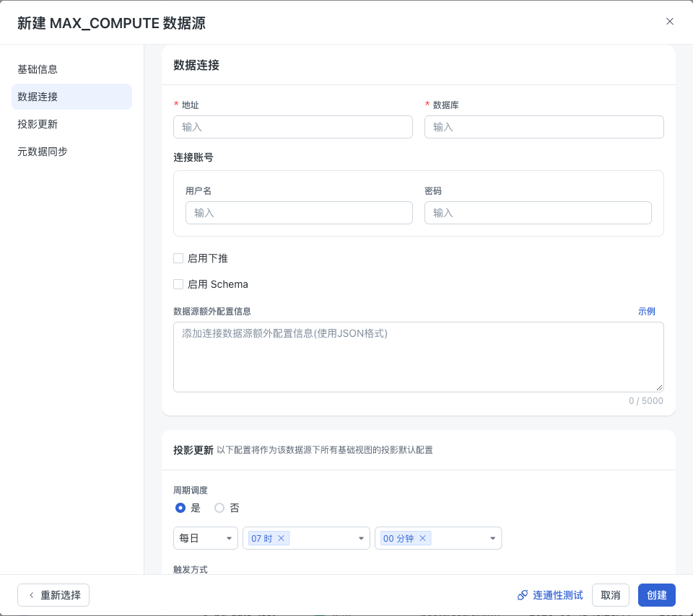693x616 pixels.
Task: Click the 连接账号 label
Action: coord(193,158)
